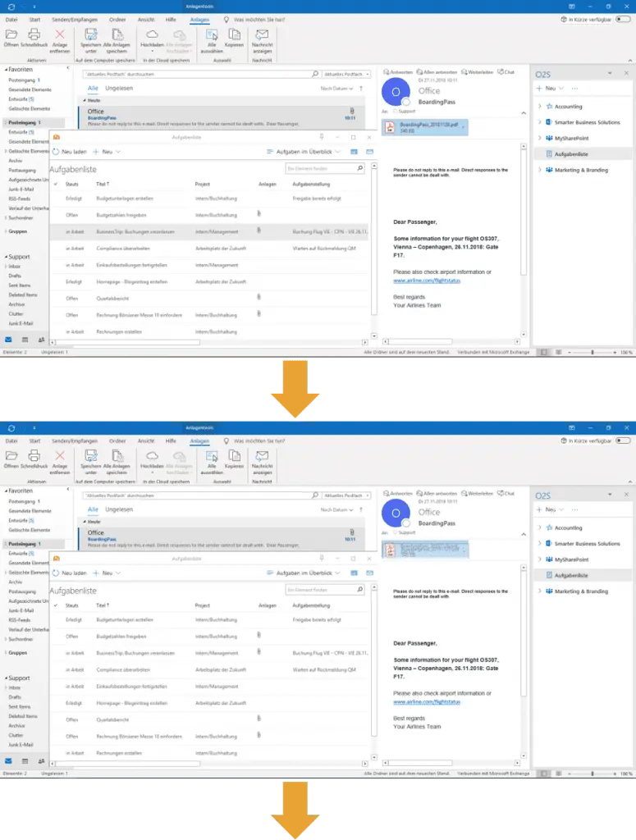
Task: Click Neu button in upper O2S panel
Action: (547, 89)
